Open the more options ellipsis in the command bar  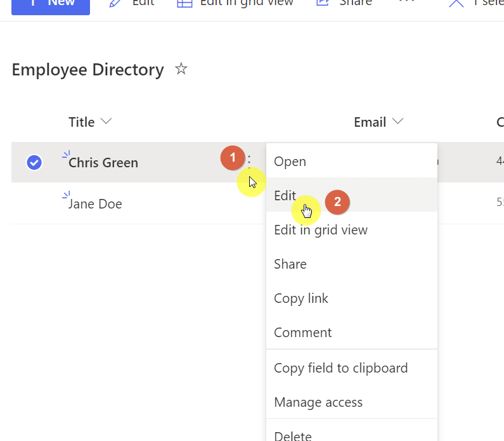click(406, 2)
